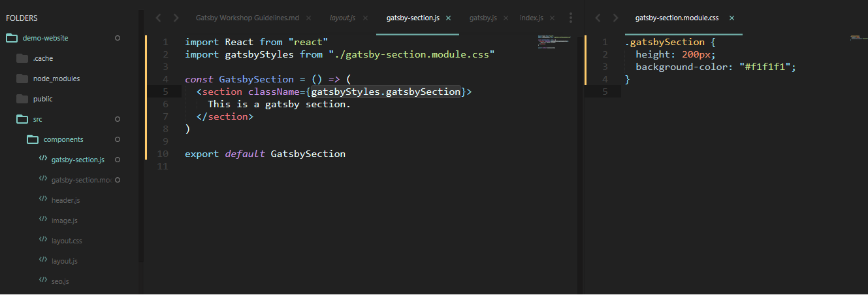
Task: Click code icon beside seo.js
Action: click(x=42, y=281)
